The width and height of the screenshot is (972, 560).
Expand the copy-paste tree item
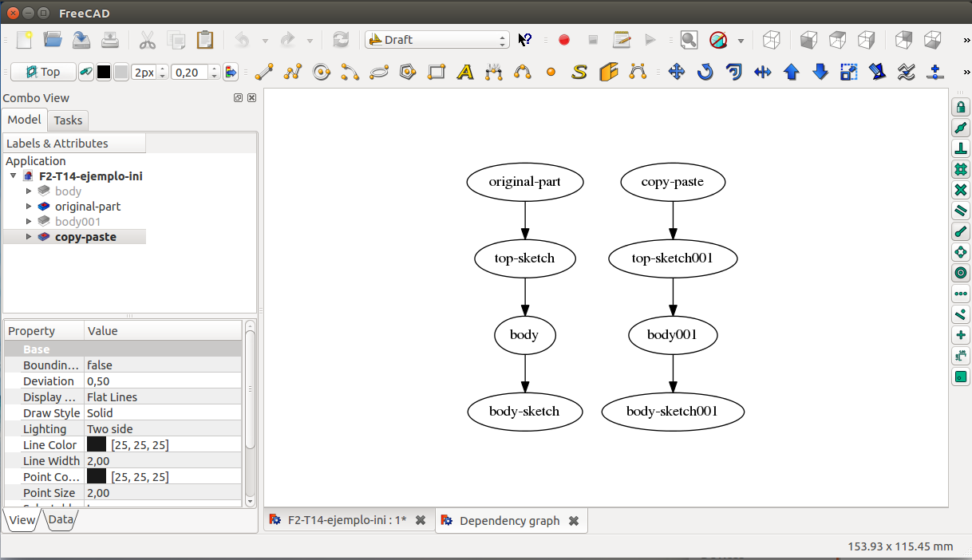pyautogui.click(x=30, y=237)
